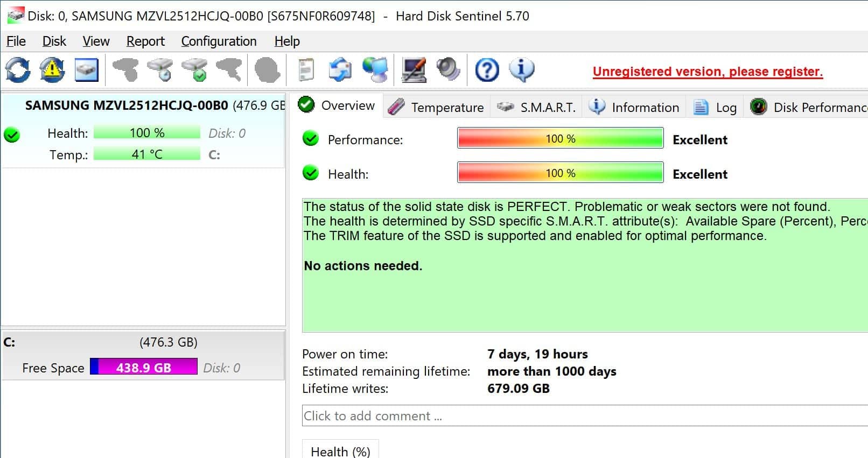Image resolution: width=868 pixels, height=458 pixels.
Task: Click the yellow warning triangle toolbar icon
Action: pos(52,70)
